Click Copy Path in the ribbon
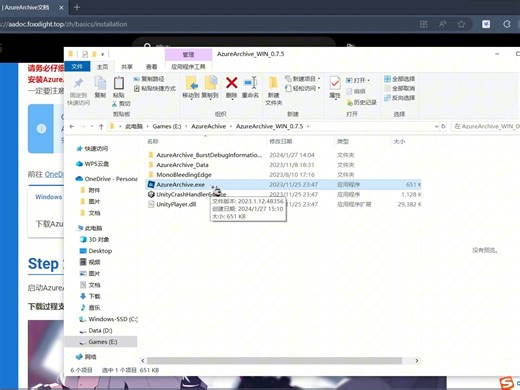This screenshot has width=520, height=390. tap(149, 79)
